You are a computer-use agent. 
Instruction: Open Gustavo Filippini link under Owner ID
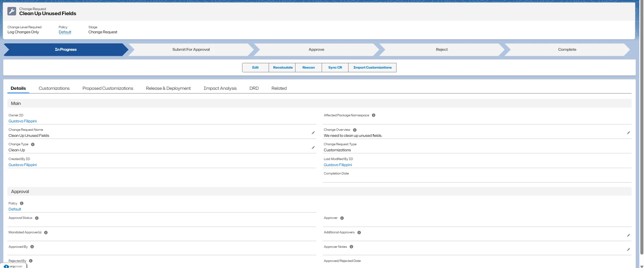22,121
